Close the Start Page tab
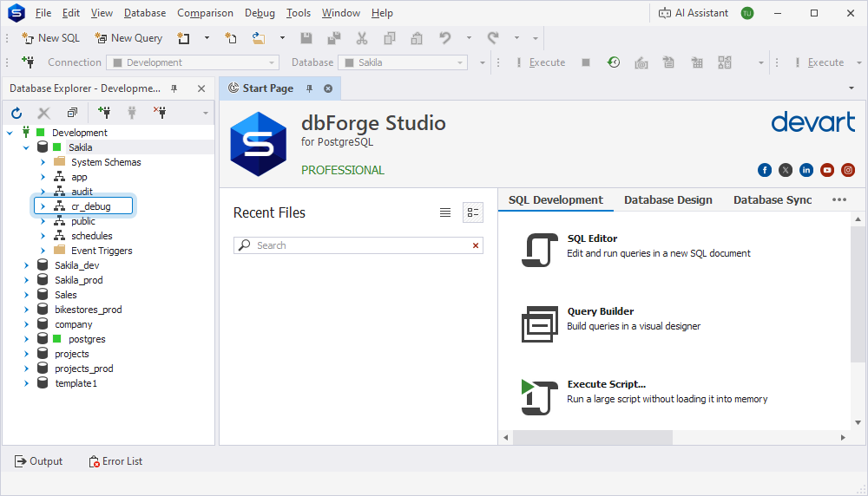Viewport: 868px width, 496px height. [328, 88]
